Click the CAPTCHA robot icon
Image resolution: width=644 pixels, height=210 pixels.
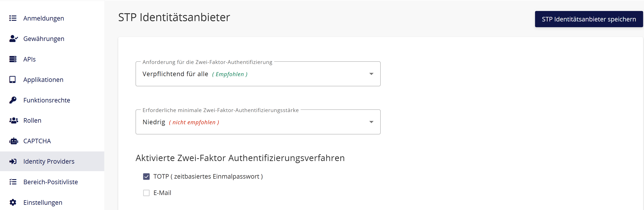tap(14, 141)
